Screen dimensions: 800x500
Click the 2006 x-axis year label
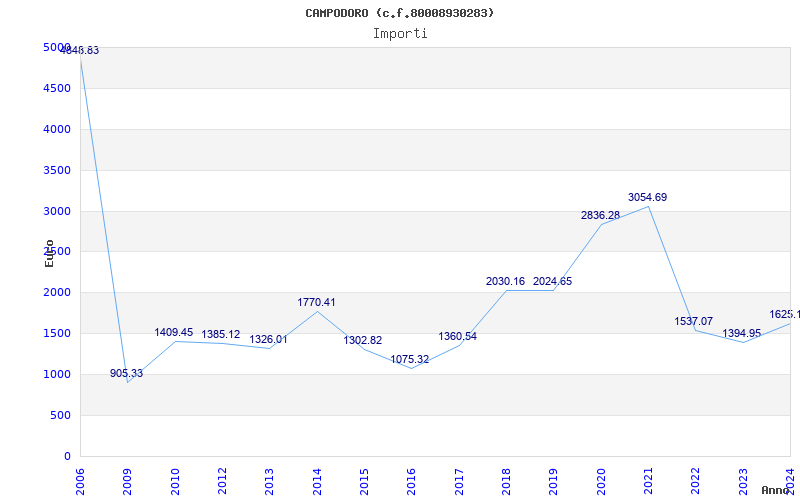tap(80, 481)
